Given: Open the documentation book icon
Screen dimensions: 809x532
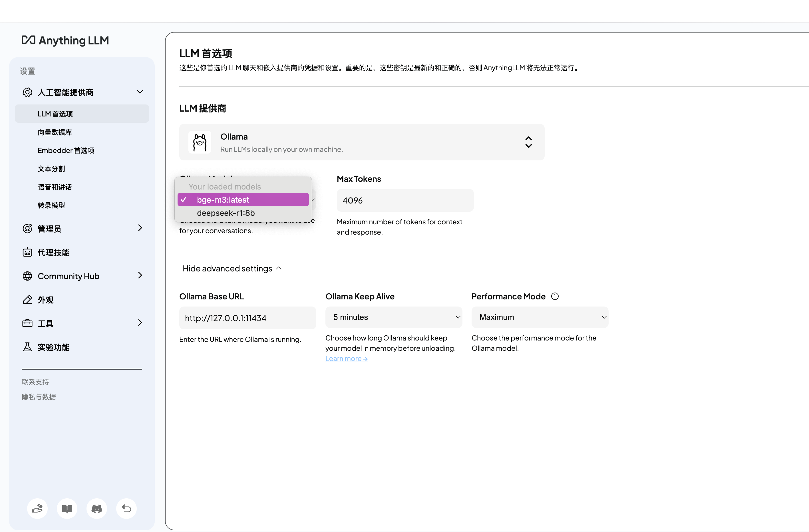Looking at the screenshot, I should point(67,509).
